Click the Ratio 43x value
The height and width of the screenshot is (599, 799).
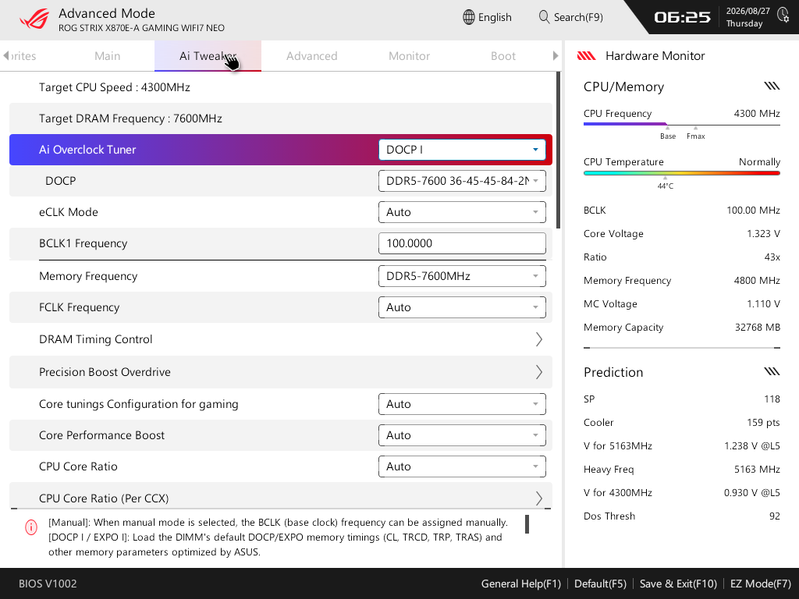(x=772, y=257)
